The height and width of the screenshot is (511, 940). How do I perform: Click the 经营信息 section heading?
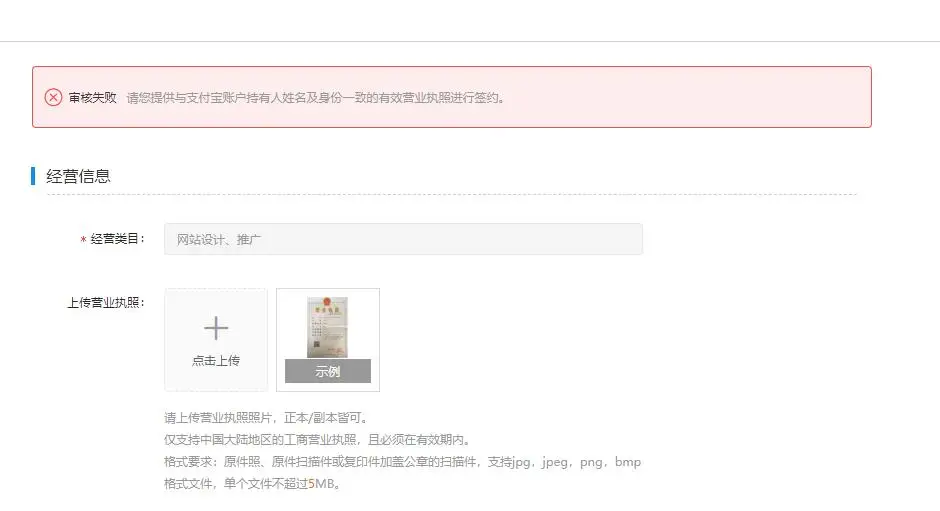click(x=79, y=176)
